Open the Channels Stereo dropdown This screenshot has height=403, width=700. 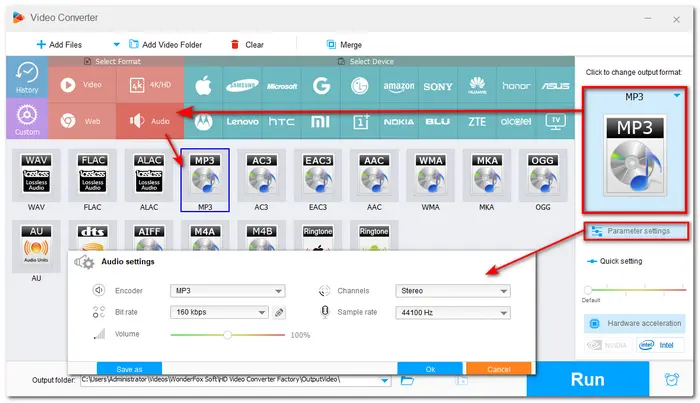pos(453,291)
